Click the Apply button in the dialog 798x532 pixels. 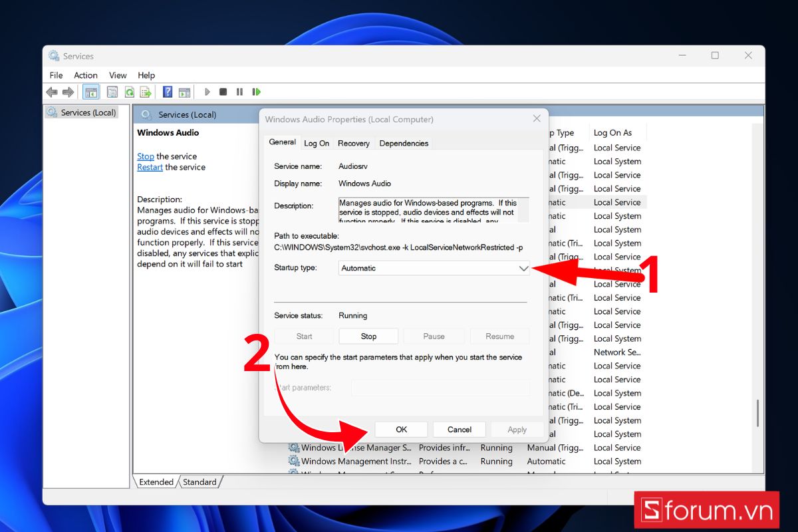(x=517, y=430)
